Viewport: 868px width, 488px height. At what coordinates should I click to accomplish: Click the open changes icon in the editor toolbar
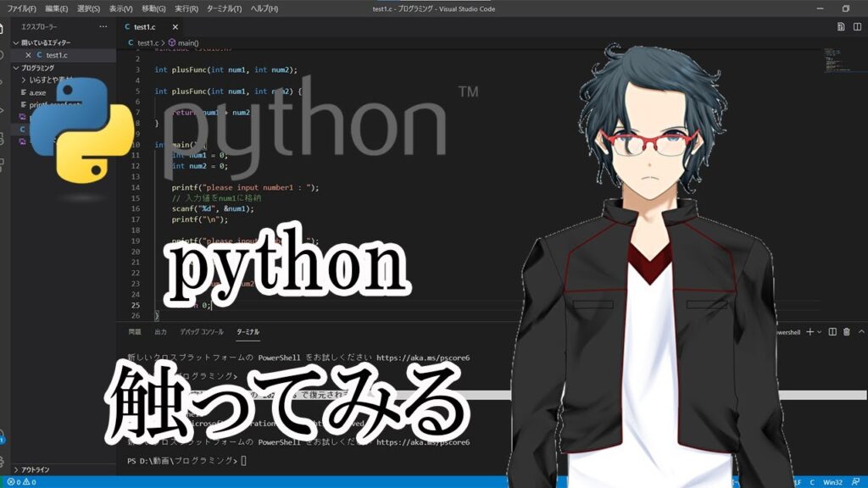pos(840,26)
